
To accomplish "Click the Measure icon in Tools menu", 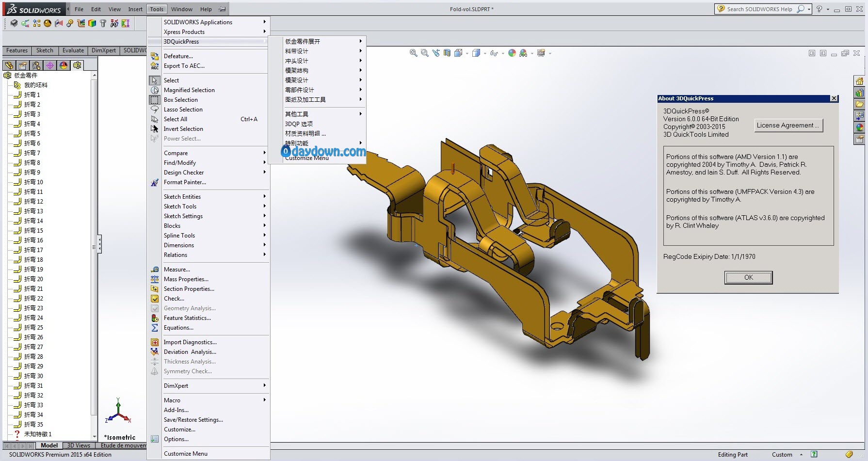I will point(155,270).
